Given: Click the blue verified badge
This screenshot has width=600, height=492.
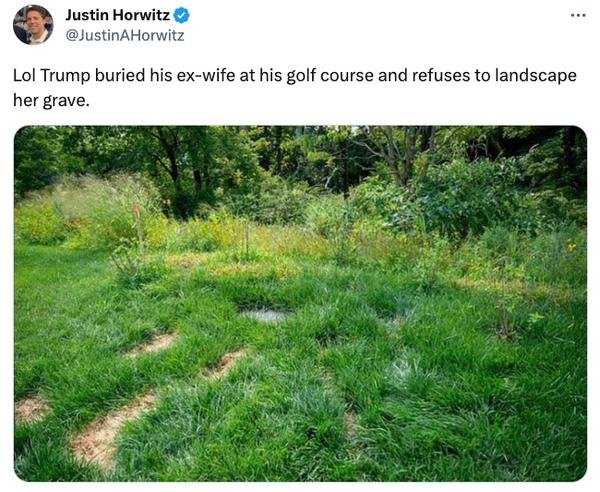Looking at the screenshot, I should pyautogui.click(x=182, y=15).
